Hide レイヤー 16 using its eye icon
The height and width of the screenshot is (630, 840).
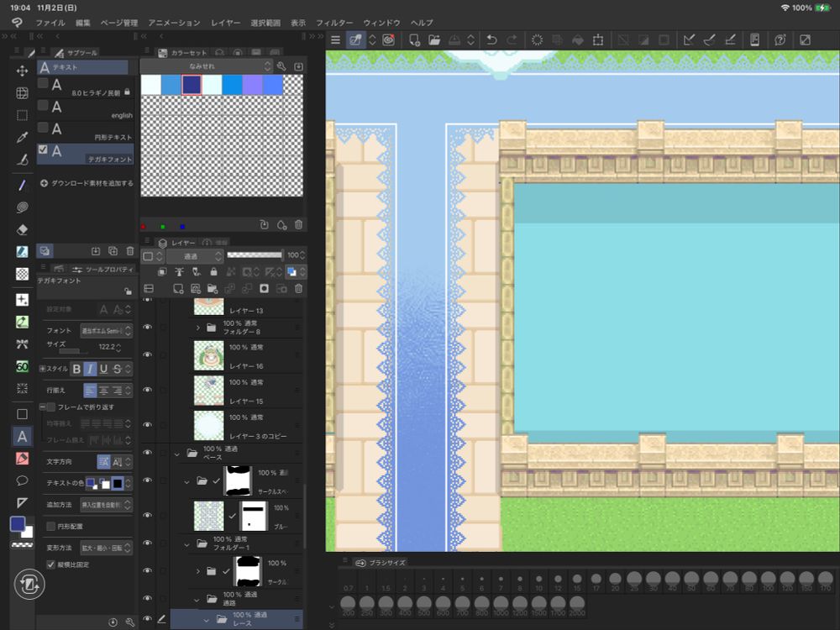(148, 355)
